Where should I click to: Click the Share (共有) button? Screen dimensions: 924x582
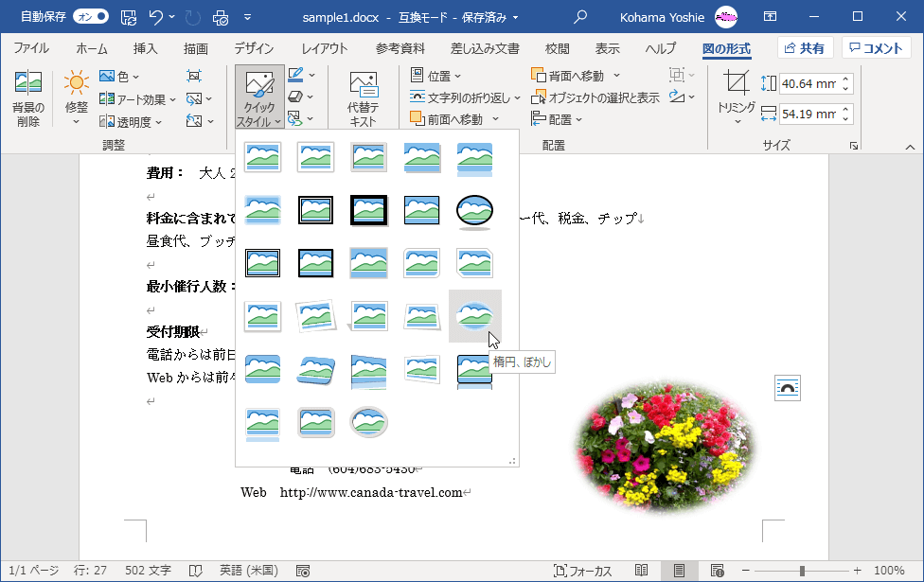pos(805,47)
